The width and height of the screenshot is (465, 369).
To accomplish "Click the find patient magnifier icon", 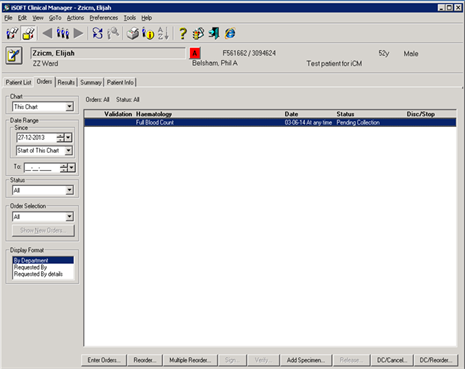I will [113, 33].
